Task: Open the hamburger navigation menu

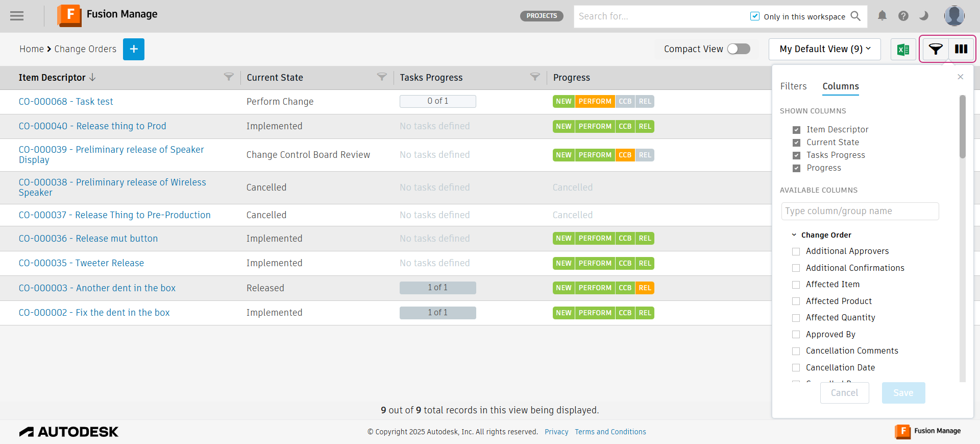Action: (x=17, y=16)
